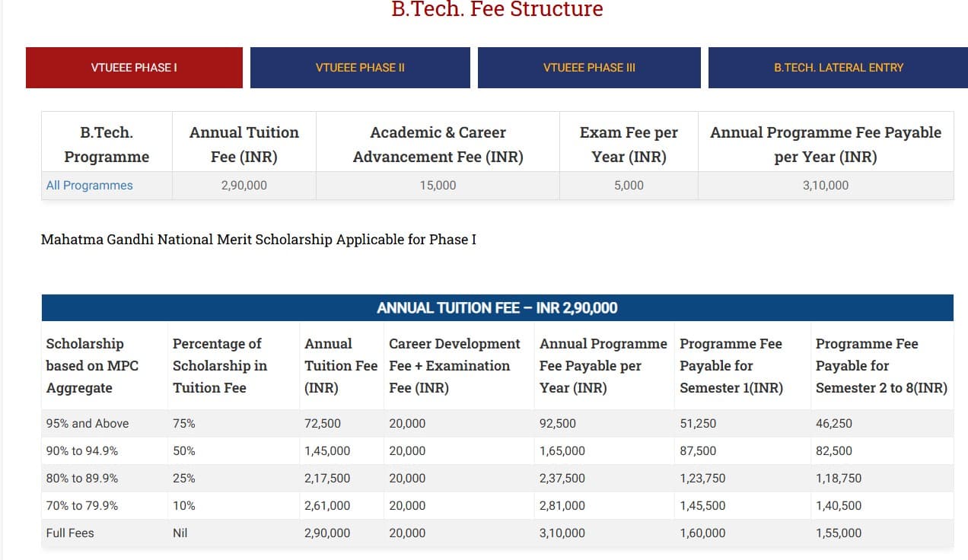Viewport: 968px width, 560px height.
Task: Select the 70% to 79.9% row label
Action: (x=82, y=506)
